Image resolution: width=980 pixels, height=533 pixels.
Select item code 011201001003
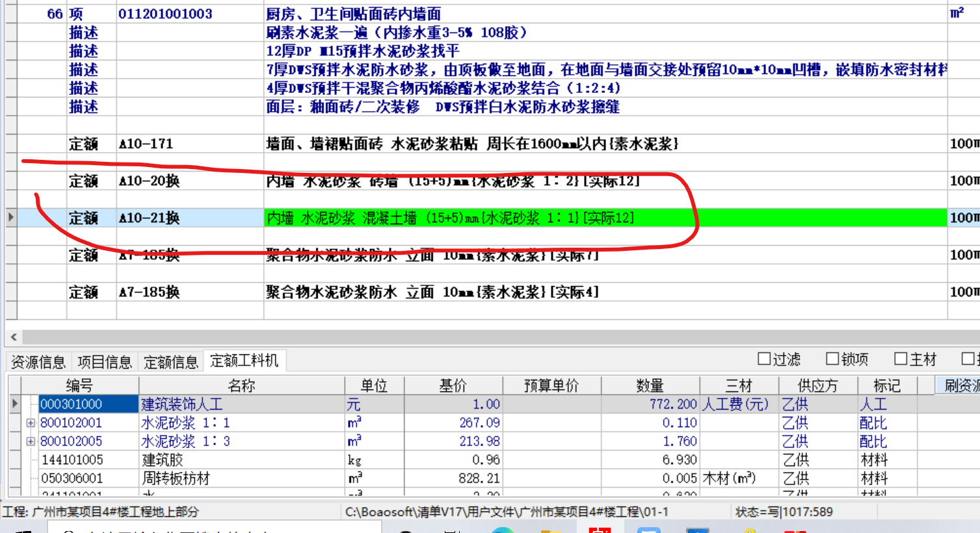pos(165,14)
